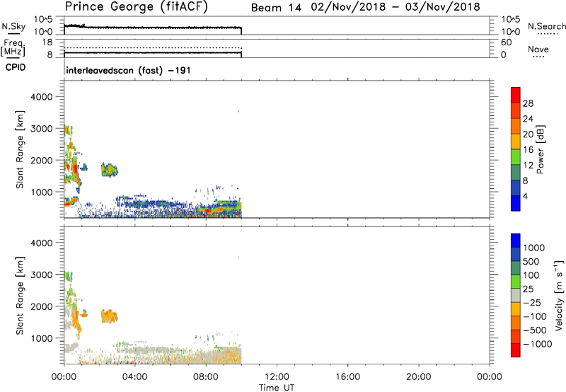
Task: Click the 'Time UT' axis title
Action: pyautogui.click(x=277, y=388)
